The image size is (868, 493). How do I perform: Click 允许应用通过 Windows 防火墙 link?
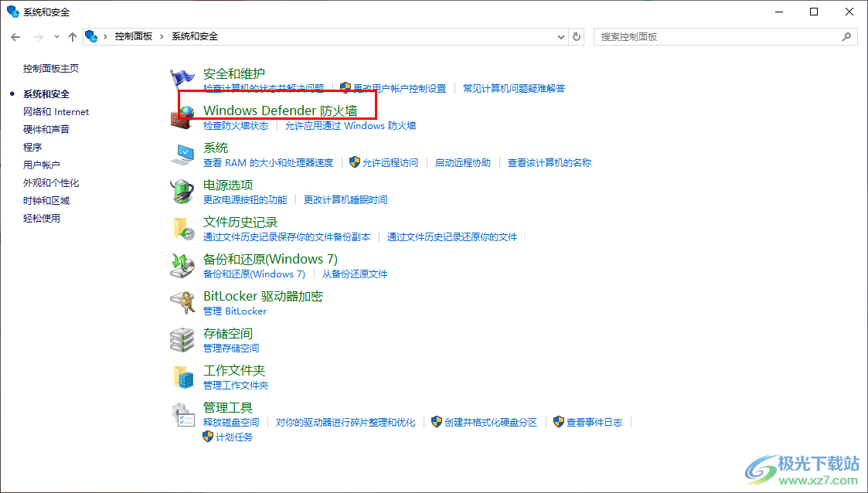point(350,126)
